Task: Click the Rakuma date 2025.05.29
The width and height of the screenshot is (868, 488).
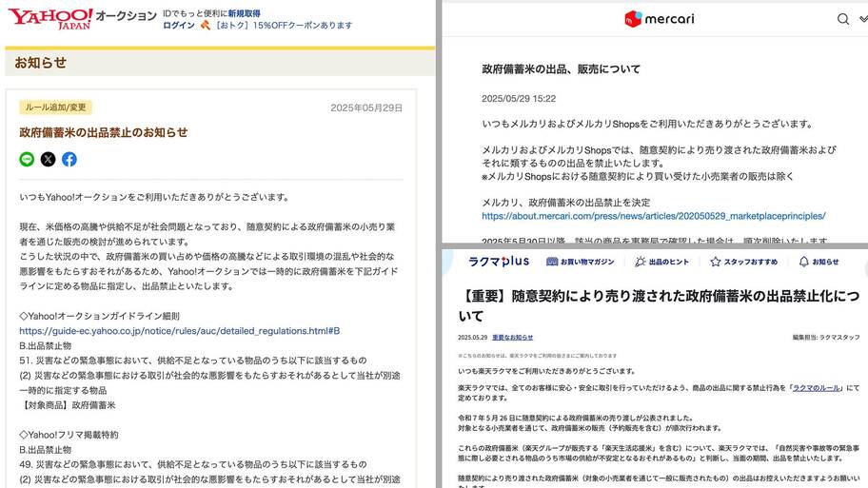Action: [x=473, y=338]
